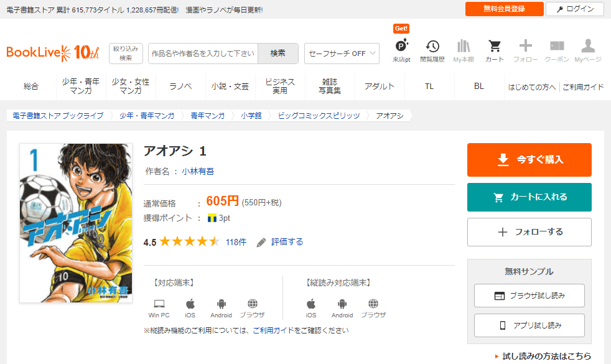The height and width of the screenshot is (364, 611).
Task: Open the カート shopping cart icon
Action: pyautogui.click(x=495, y=50)
